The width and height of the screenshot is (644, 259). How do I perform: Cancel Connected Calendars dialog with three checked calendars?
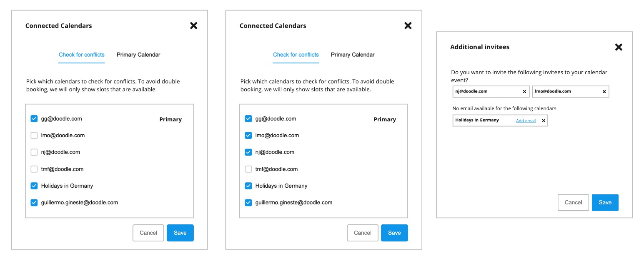point(148,233)
